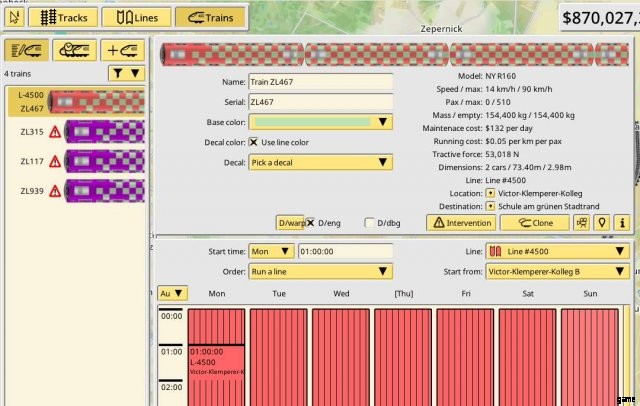Open the Base color picker dropdown
This screenshot has width=640, height=406.
tap(319, 122)
